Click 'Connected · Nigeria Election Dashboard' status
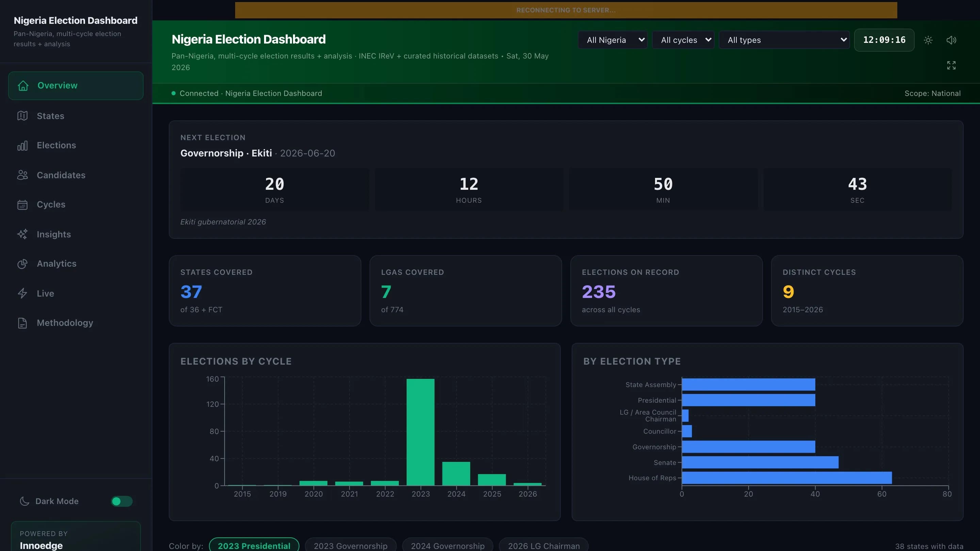This screenshot has width=980, height=551. tap(251, 93)
